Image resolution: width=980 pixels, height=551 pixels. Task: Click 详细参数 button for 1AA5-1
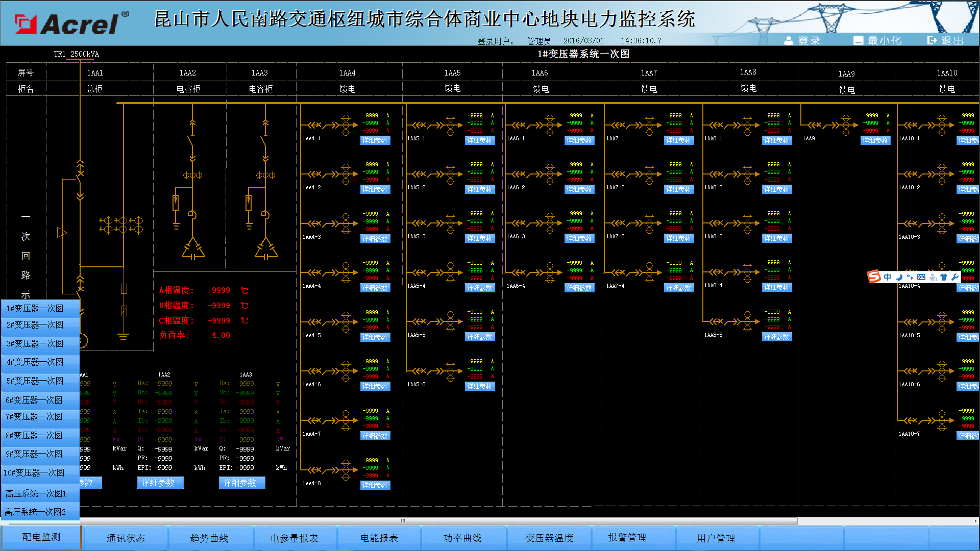click(x=480, y=140)
